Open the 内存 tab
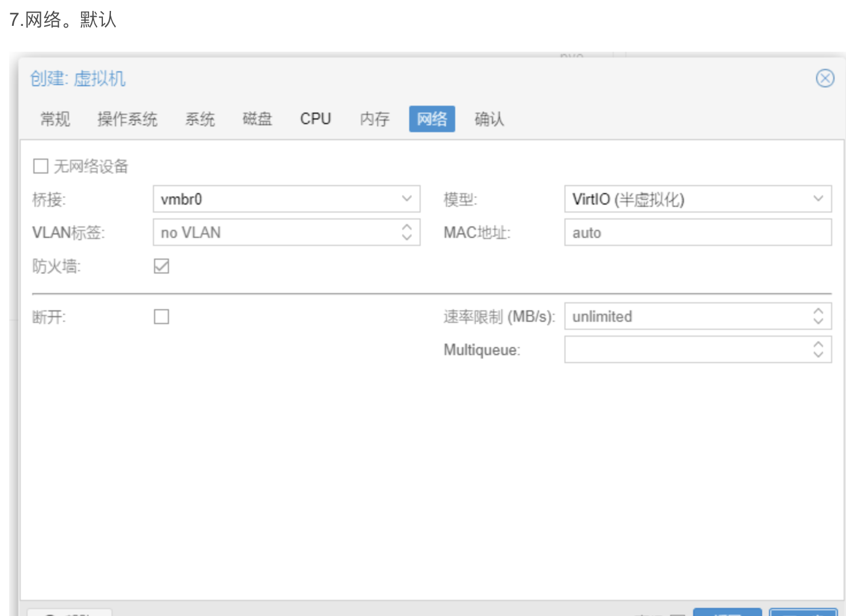 pyautogui.click(x=374, y=119)
